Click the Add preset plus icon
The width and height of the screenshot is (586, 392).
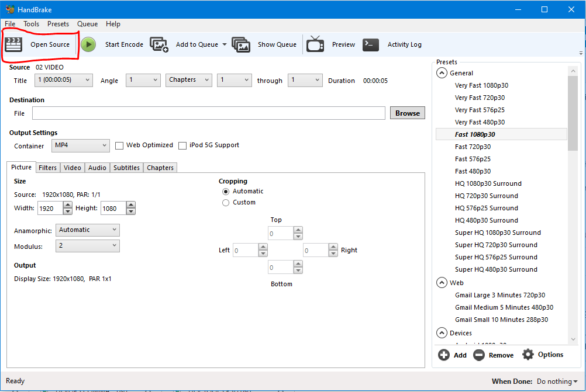click(x=444, y=355)
